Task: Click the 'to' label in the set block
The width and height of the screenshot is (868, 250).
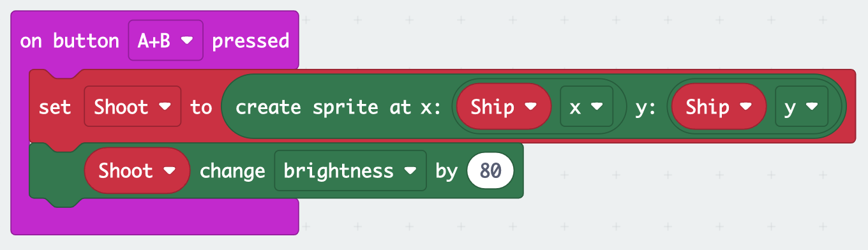Action: tap(201, 107)
